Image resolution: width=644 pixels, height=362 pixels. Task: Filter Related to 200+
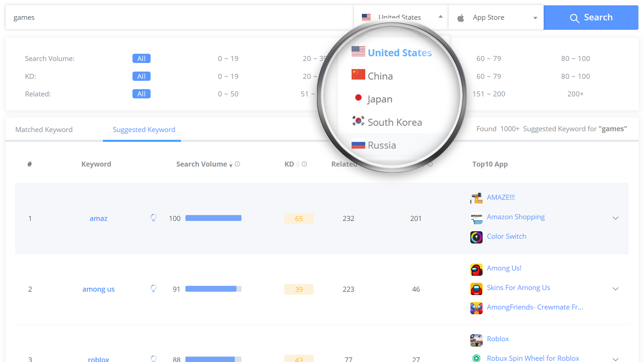click(x=576, y=94)
